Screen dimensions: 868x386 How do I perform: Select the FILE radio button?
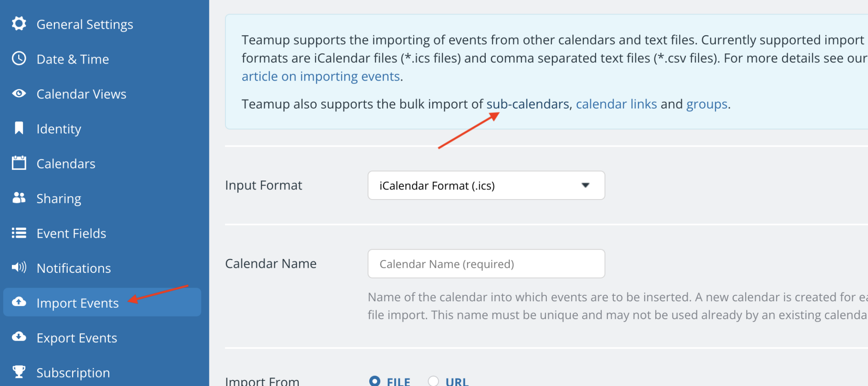pos(375,381)
